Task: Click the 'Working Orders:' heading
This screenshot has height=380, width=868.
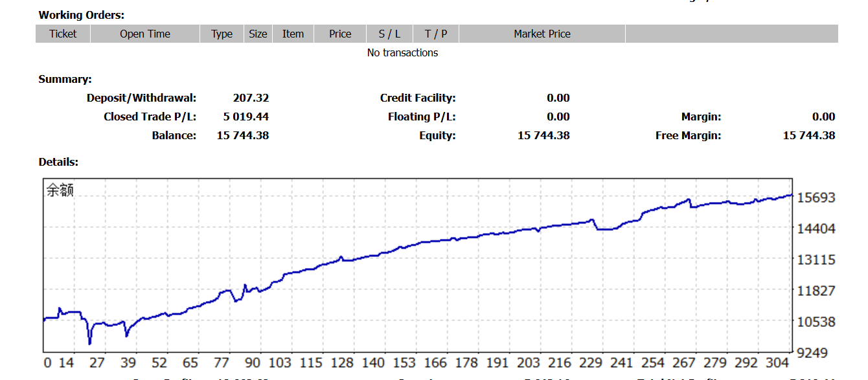Action: click(x=82, y=15)
